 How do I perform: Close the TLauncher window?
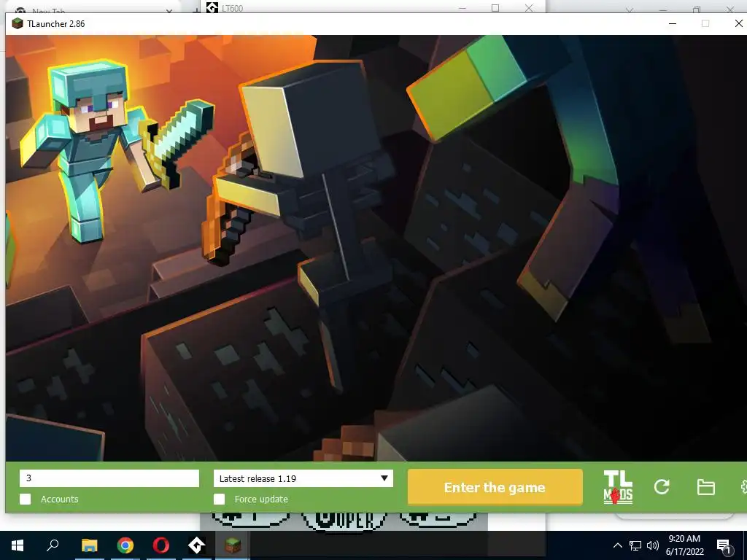pos(738,23)
